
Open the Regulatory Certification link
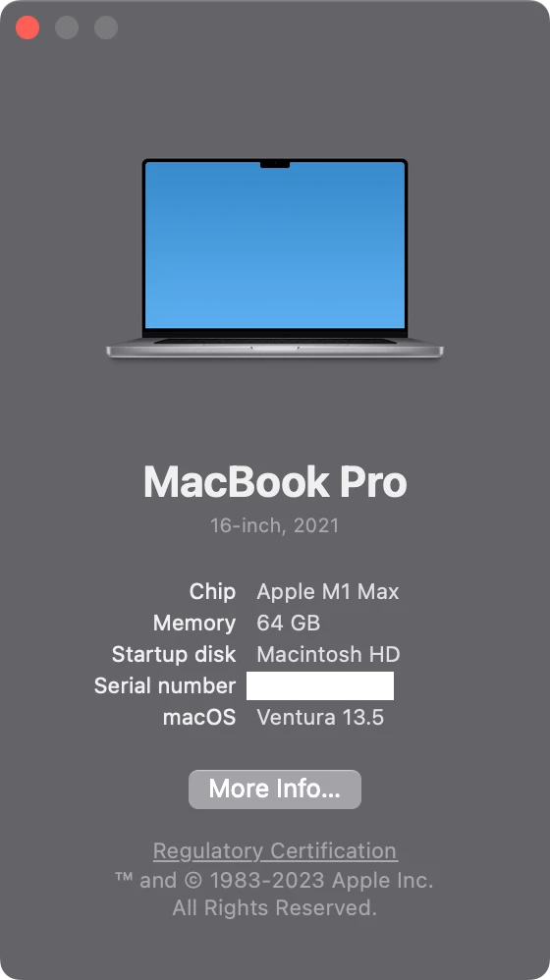pos(275,850)
